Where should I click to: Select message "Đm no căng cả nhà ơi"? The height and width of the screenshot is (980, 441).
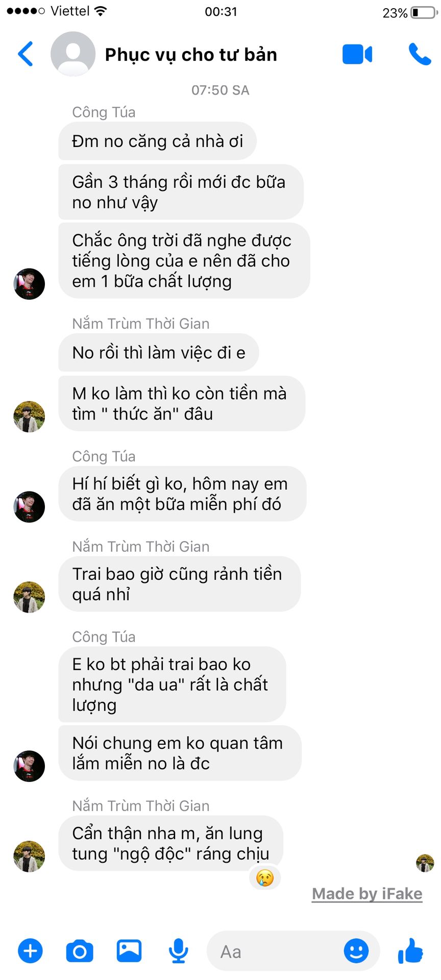[157, 141]
